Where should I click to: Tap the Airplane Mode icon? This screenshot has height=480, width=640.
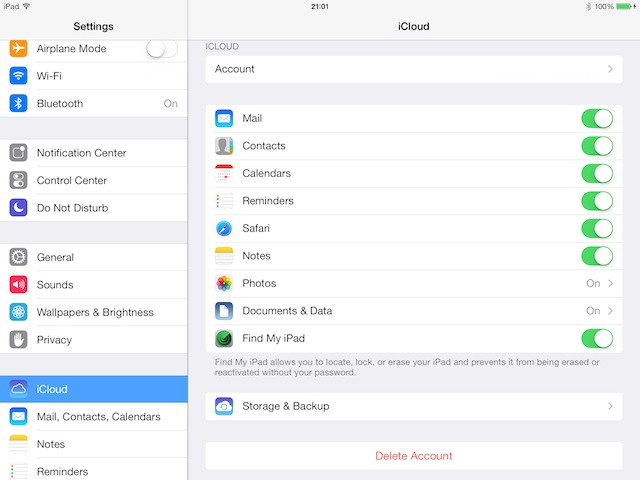coord(18,48)
